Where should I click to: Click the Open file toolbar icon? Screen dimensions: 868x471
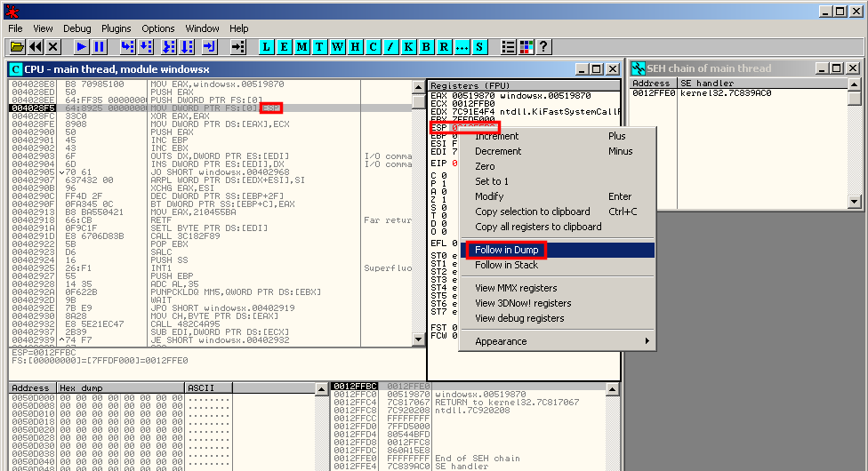point(18,46)
